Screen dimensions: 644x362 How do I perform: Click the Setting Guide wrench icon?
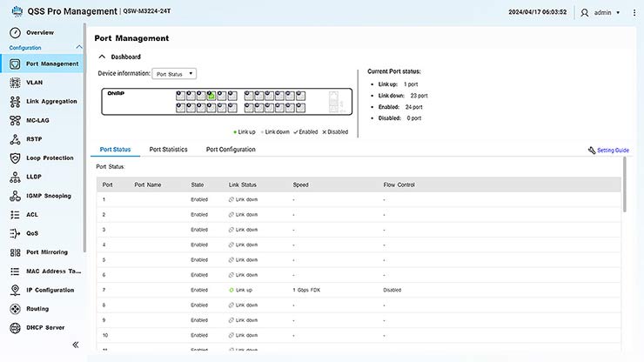pyautogui.click(x=592, y=151)
